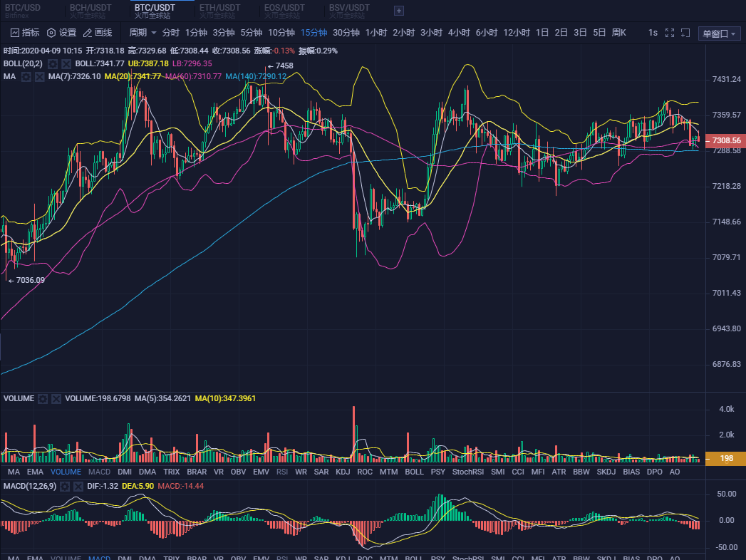Open chart 设置 settings
The width and height of the screenshot is (746, 560).
coord(61,33)
